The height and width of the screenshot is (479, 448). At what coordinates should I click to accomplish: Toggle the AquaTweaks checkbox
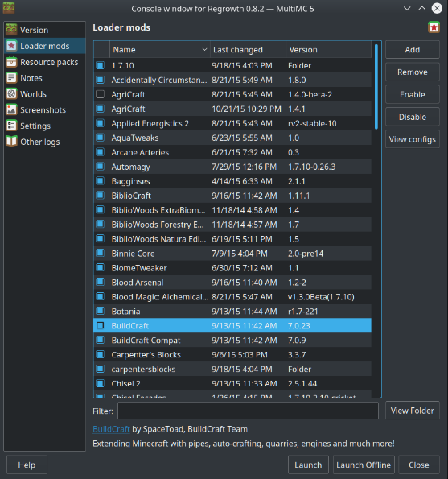coord(100,138)
